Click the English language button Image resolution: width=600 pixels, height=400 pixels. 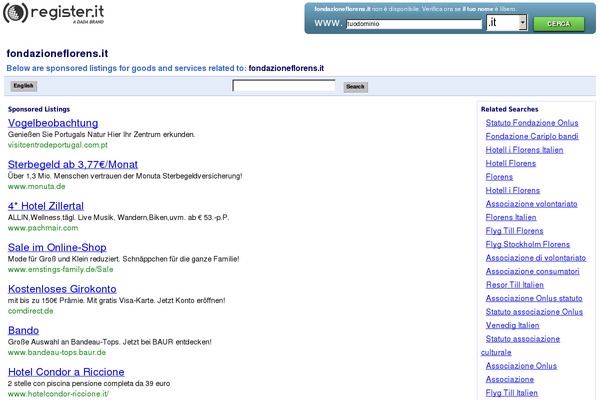coord(24,86)
